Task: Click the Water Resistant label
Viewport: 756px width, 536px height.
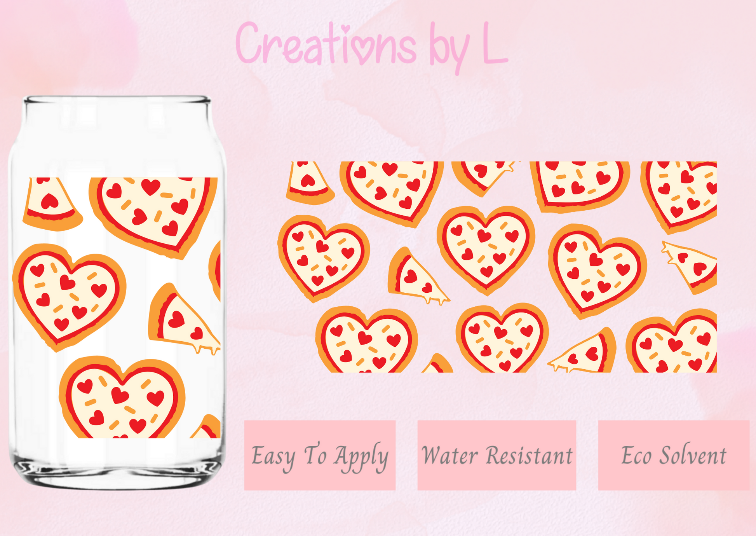Action: (x=496, y=455)
